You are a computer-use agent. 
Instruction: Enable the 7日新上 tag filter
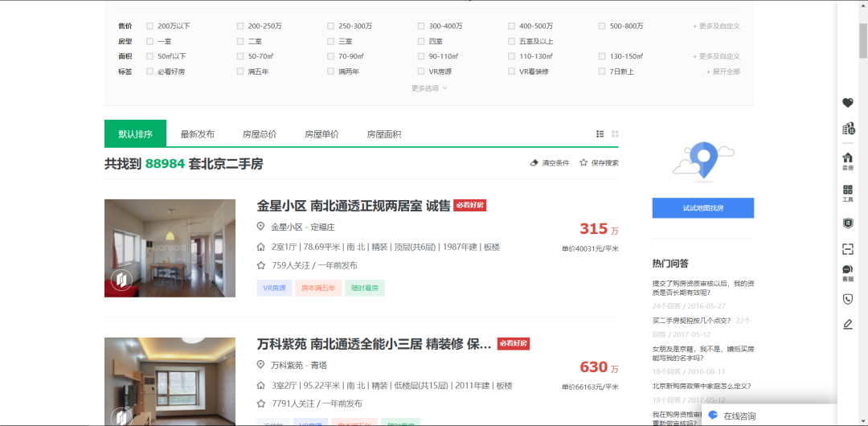[x=602, y=72]
